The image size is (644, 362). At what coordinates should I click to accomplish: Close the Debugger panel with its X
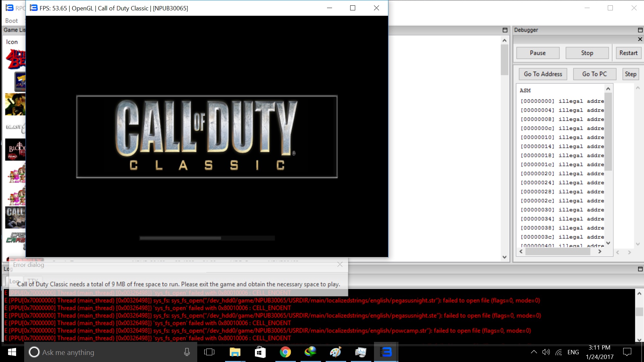click(x=640, y=39)
